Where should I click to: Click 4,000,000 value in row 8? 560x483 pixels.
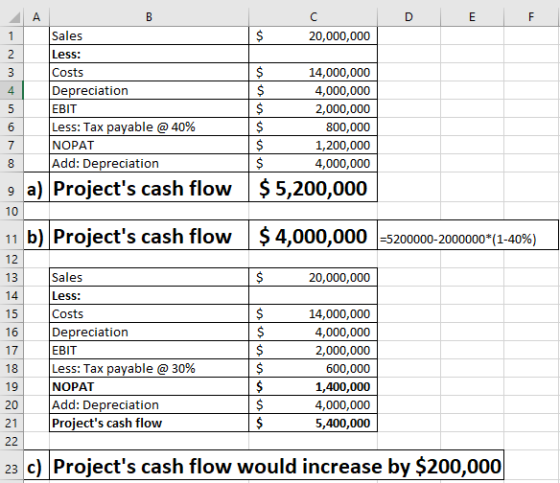pyautogui.click(x=313, y=163)
